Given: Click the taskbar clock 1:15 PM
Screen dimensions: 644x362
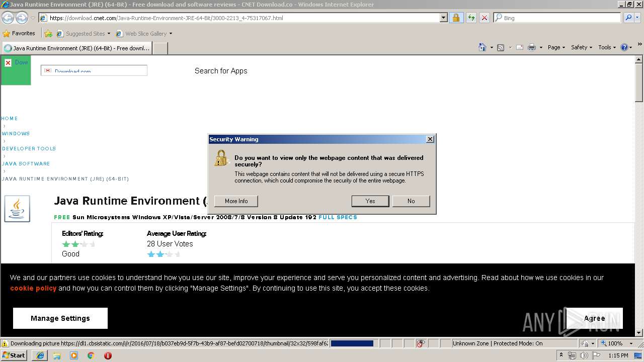Looking at the screenshot, I should (x=618, y=355).
